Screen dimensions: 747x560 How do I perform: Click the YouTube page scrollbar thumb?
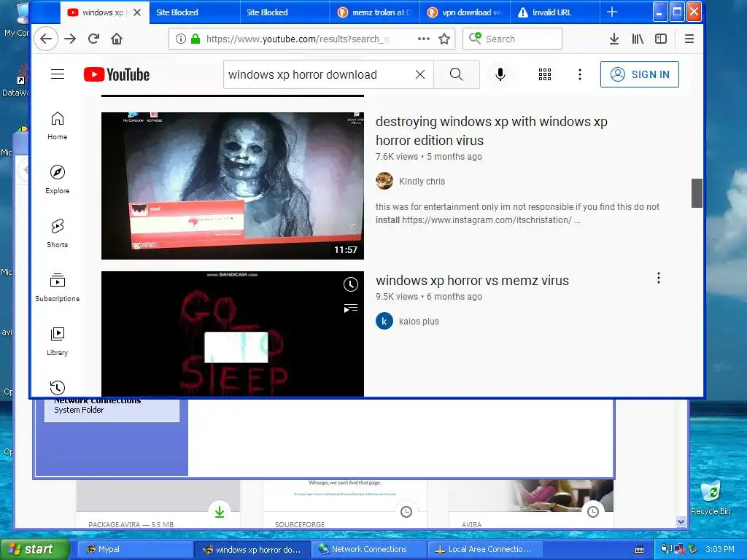coord(697,192)
